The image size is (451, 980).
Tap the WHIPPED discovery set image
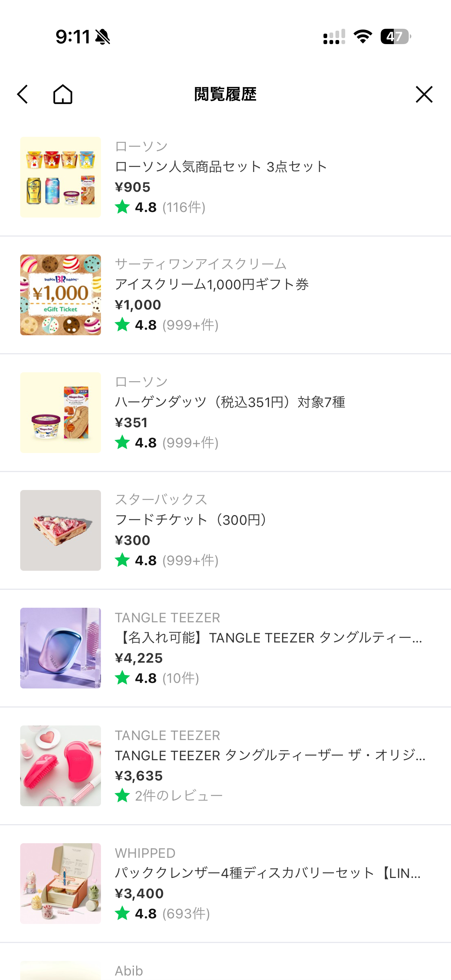61,883
